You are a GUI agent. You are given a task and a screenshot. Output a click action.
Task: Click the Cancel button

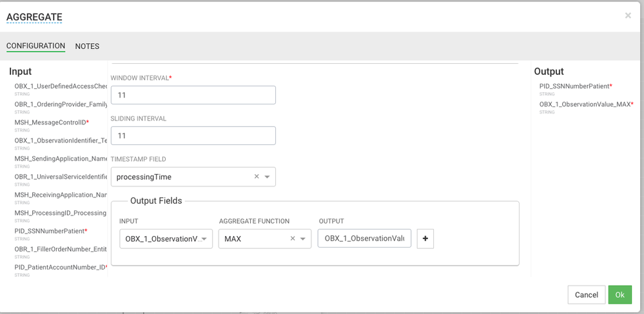coord(586,295)
